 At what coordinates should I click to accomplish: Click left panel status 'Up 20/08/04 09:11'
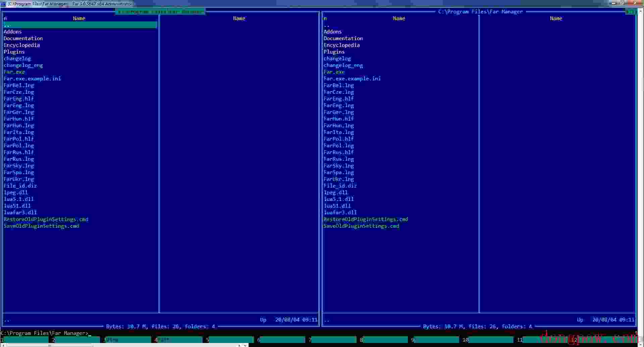pyautogui.click(x=288, y=320)
